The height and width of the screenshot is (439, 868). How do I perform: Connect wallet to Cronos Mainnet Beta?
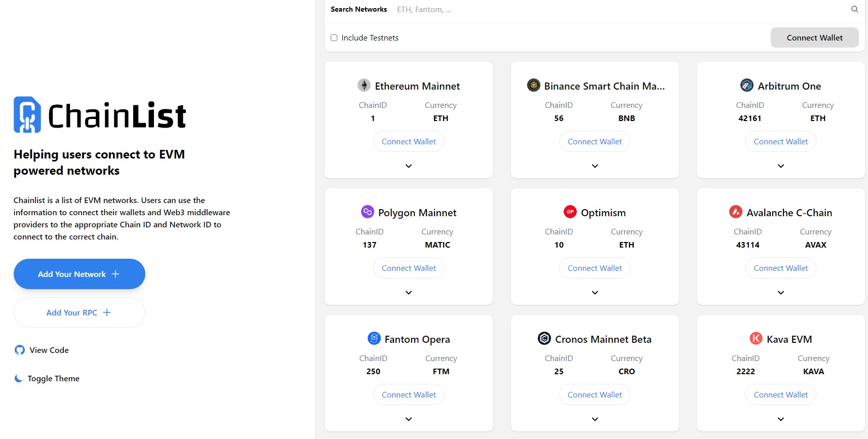point(595,395)
